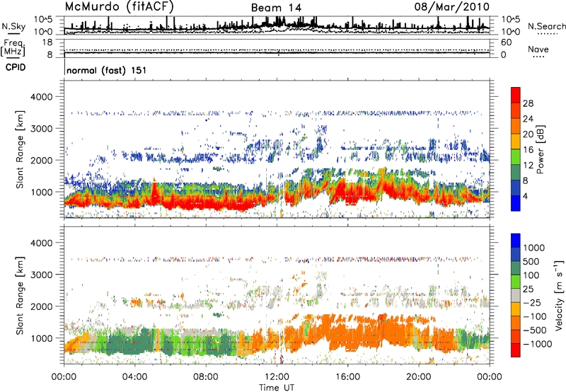Click the 'Nave' legend label
This screenshot has width=566, height=392.
tap(538, 50)
